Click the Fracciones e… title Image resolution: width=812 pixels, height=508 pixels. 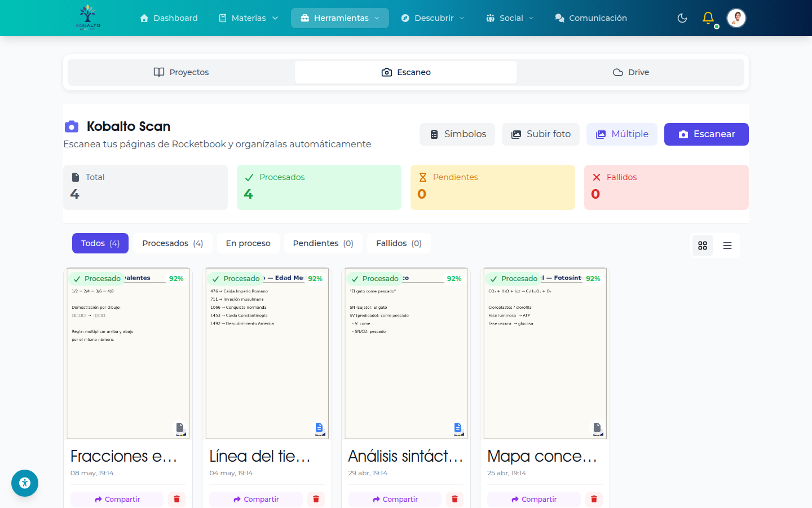(x=124, y=456)
